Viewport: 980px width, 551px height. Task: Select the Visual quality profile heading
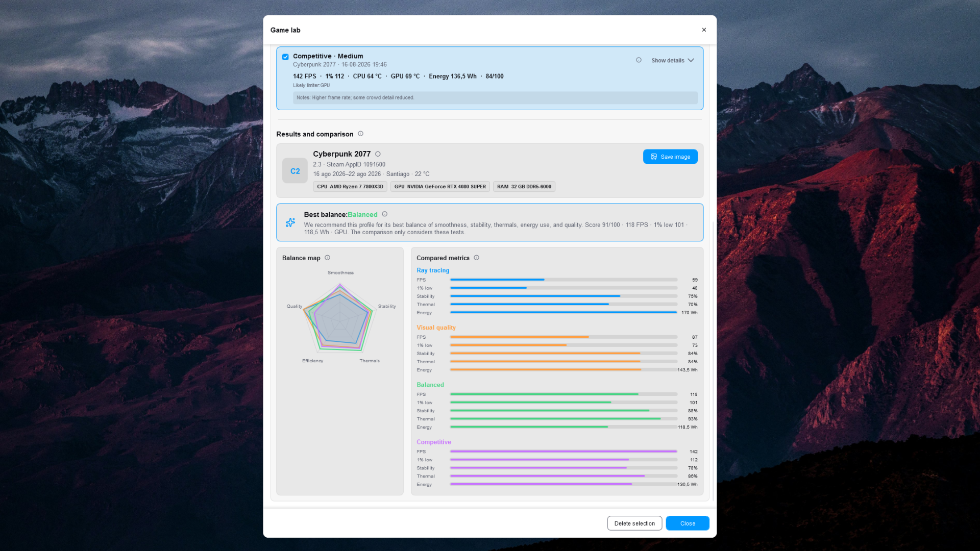coord(436,328)
